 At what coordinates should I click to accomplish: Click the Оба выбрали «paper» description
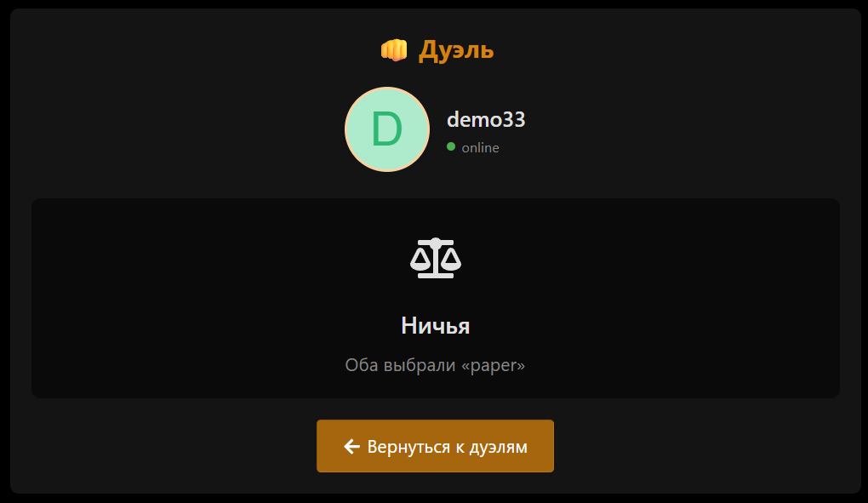coord(435,365)
